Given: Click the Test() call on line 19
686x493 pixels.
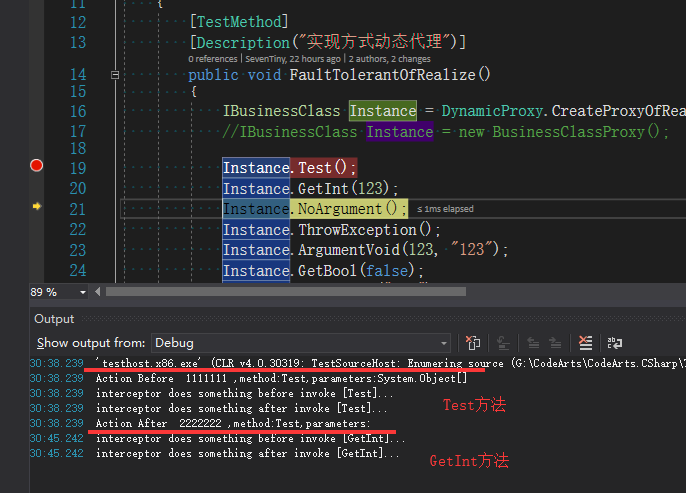Looking at the screenshot, I should pos(323,168).
